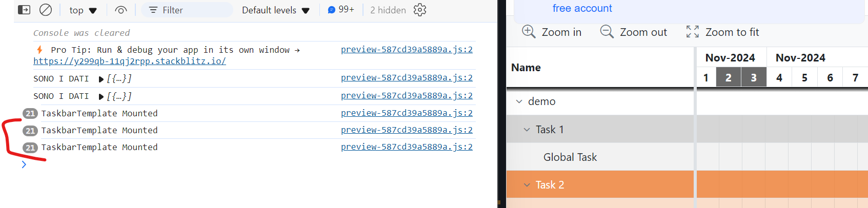Open the top context dropdown
The width and height of the screenshot is (868, 208).
click(83, 10)
